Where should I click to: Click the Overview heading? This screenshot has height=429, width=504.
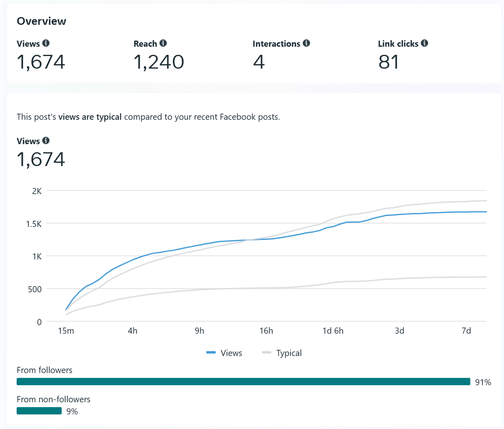tap(41, 21)
